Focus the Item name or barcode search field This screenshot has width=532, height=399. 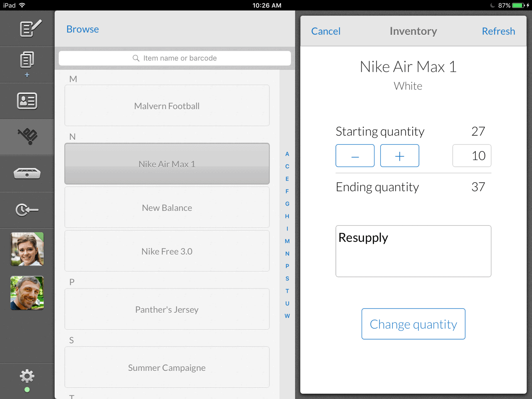click(x=175, y=58)
